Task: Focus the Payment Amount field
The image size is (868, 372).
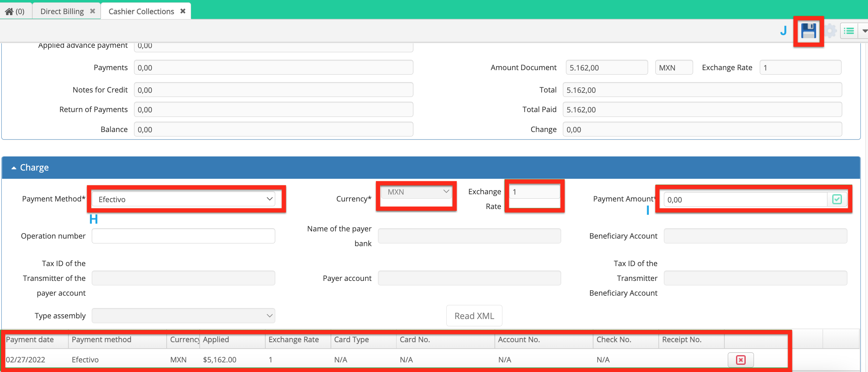Action: 746,199
